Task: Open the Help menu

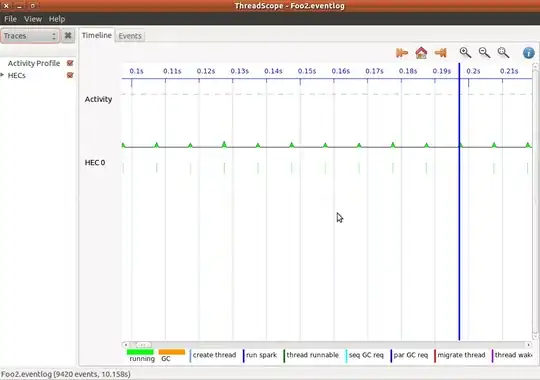Action: 56,19
